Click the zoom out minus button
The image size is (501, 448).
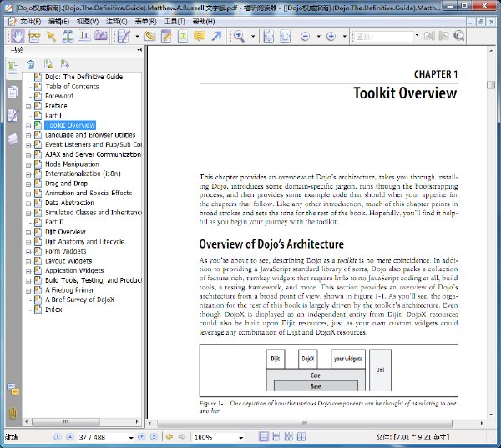tap(305, 37)
